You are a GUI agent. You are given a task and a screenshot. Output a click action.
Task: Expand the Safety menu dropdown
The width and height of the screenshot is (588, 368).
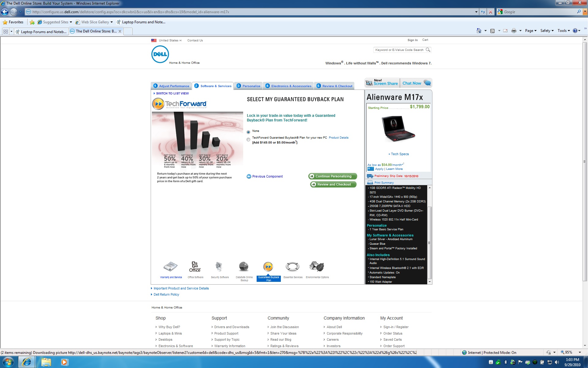coord(547,31)
